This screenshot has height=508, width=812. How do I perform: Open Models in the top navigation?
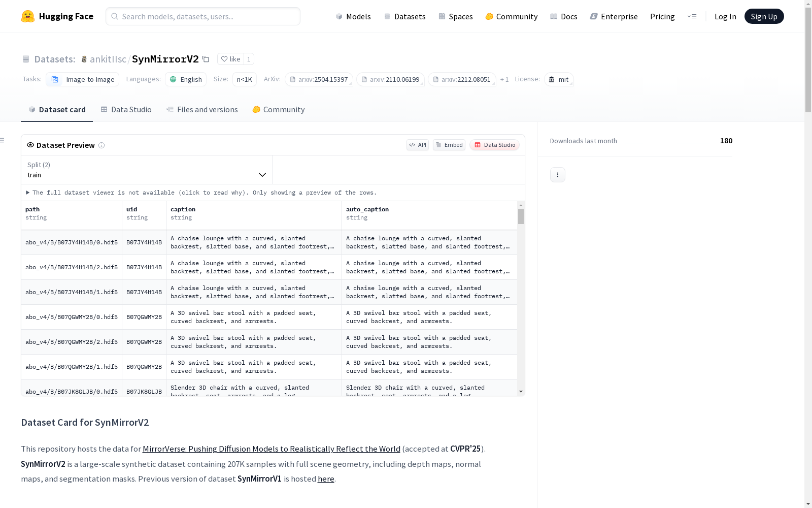[x=353, y=16]
